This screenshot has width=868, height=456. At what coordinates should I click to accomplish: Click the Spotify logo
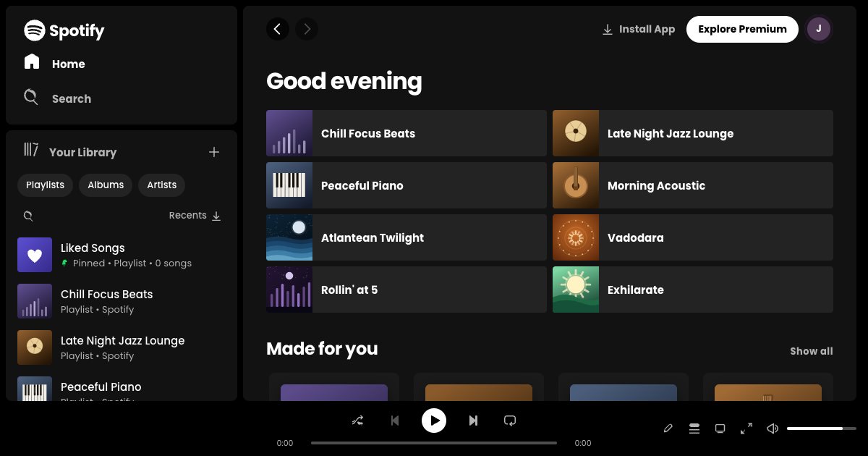click(64, 30)
